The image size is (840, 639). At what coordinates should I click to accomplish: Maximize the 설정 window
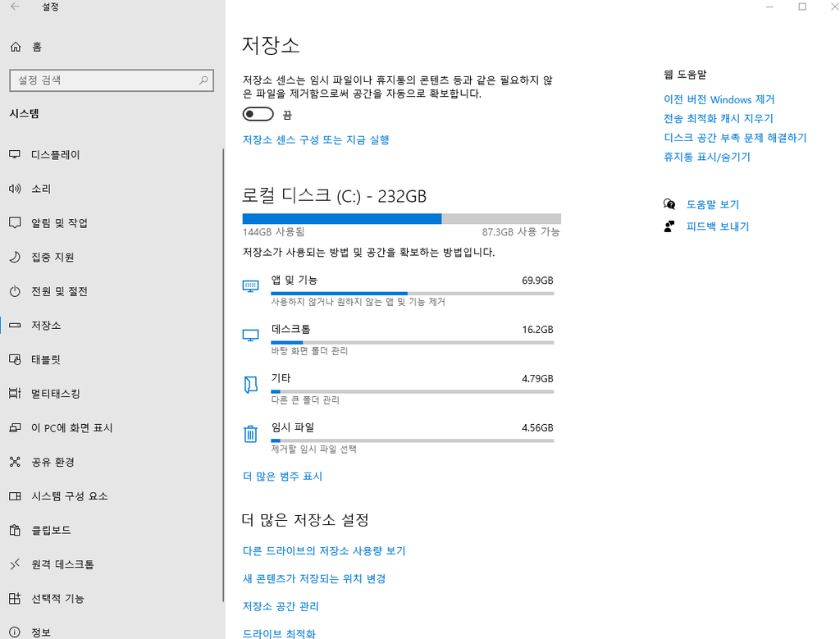802,7
